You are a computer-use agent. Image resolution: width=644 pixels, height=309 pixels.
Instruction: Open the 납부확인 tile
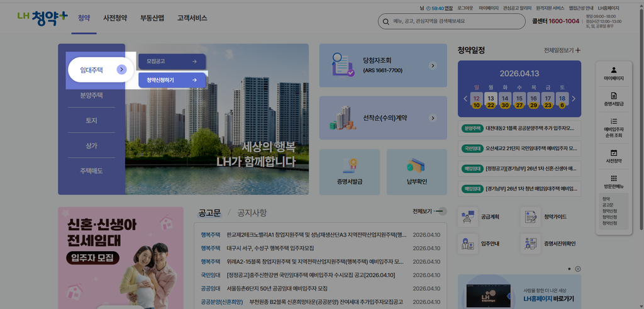(x=417, y=172)
